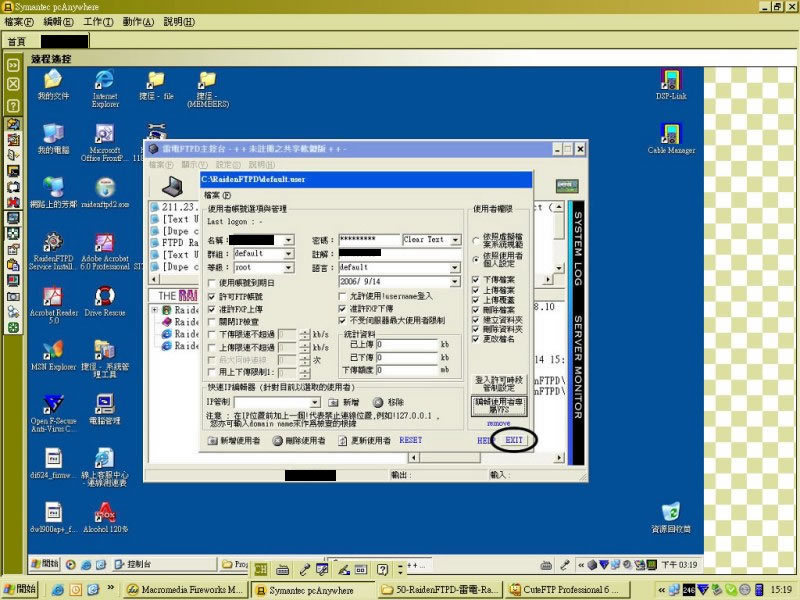The image size is (800, 600).
Task: Select the Acrobat Reader 5.0 icon
Action: pos(53,305)
